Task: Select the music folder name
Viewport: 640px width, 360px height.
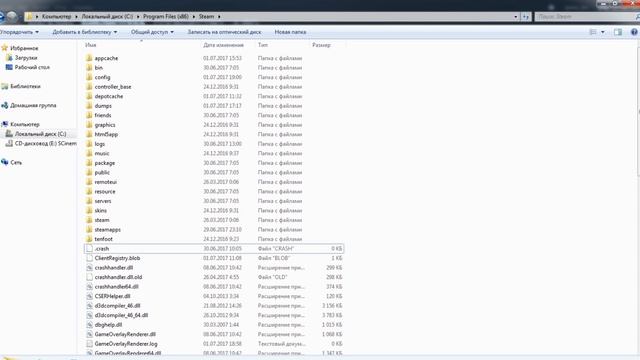Action: (x=102, y=153)
